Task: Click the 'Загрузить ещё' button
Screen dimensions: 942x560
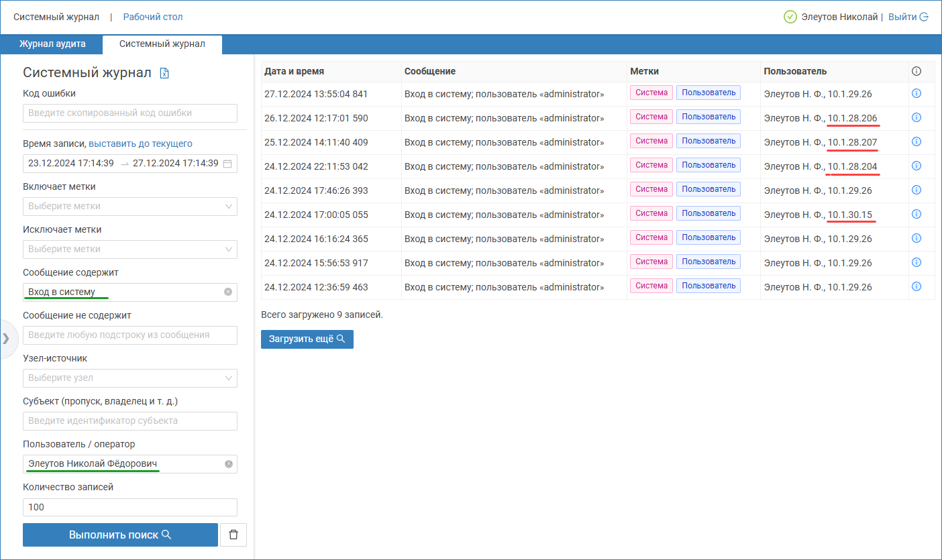Action: 307,339
